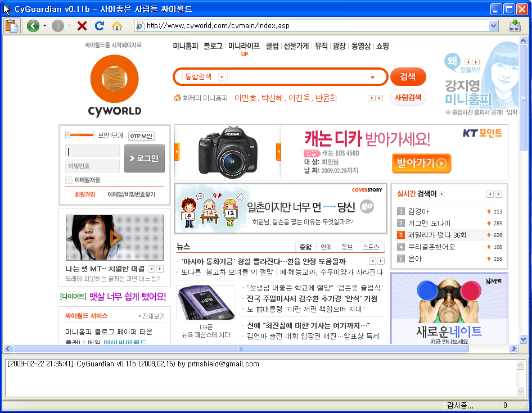Click the 김경아 trending search term
This screenshot has height=413, width=532.
(x=418, y=212)
